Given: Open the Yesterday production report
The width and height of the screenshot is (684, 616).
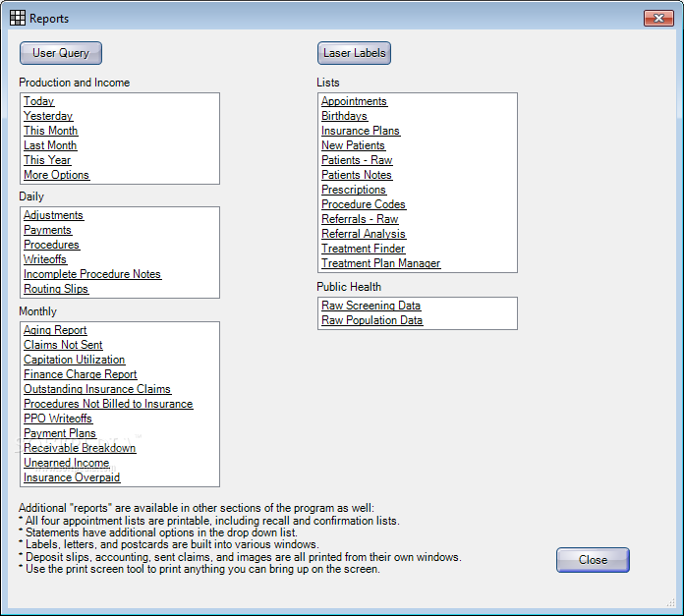Looking at the screenshot, I should coord(48,116).
